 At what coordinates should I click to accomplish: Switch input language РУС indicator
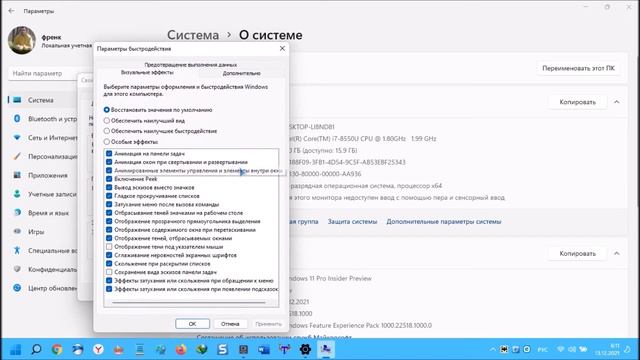[x=542, y=350]
